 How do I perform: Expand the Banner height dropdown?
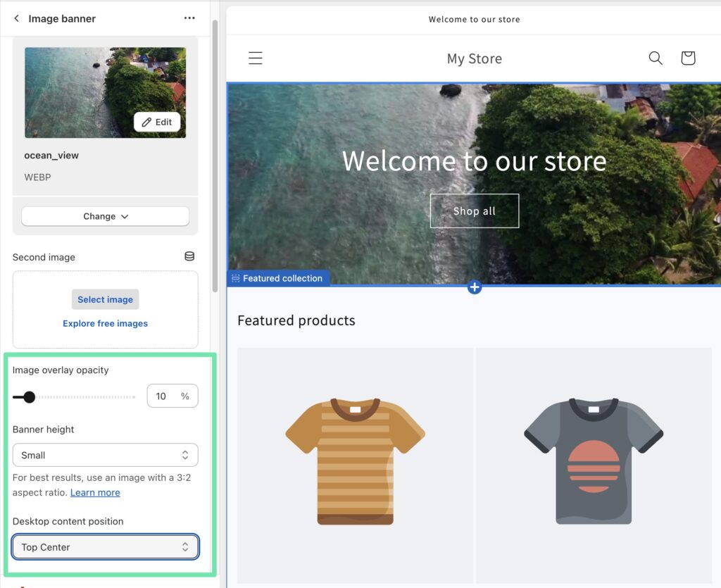106,455
